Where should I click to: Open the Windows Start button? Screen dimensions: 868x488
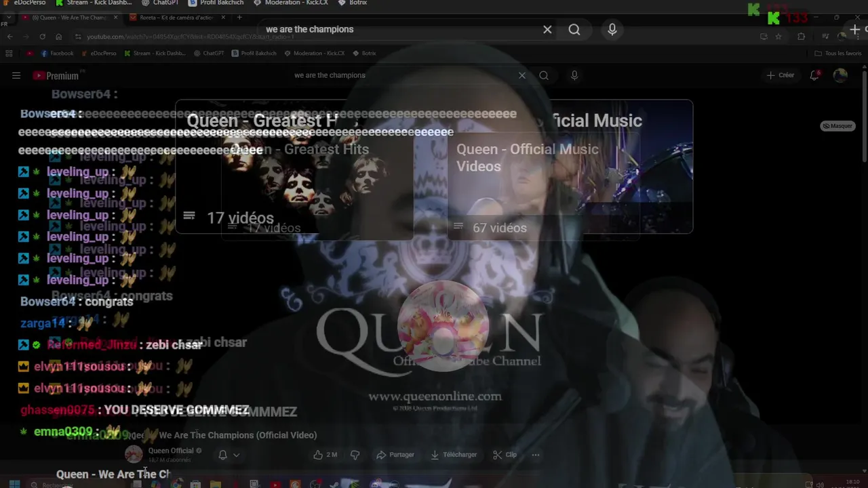[x=14, y=484]
